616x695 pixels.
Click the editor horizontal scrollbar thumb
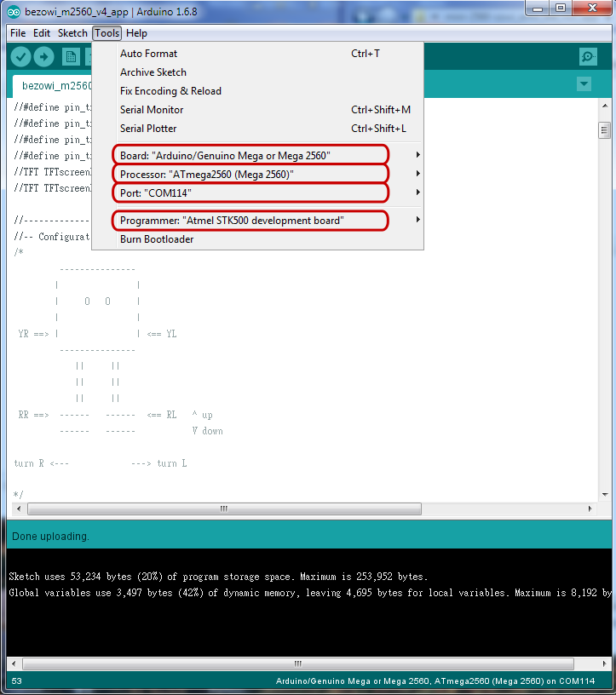click(224, 508)
